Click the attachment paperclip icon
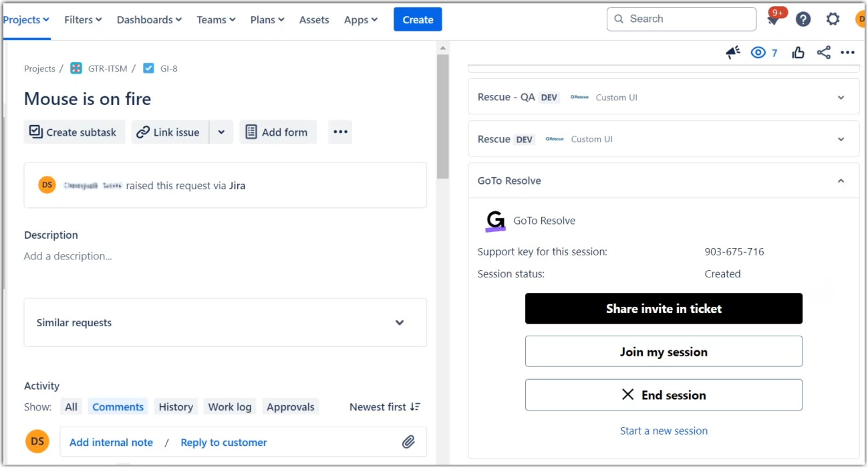868x468 pixels. coord(408,442)
